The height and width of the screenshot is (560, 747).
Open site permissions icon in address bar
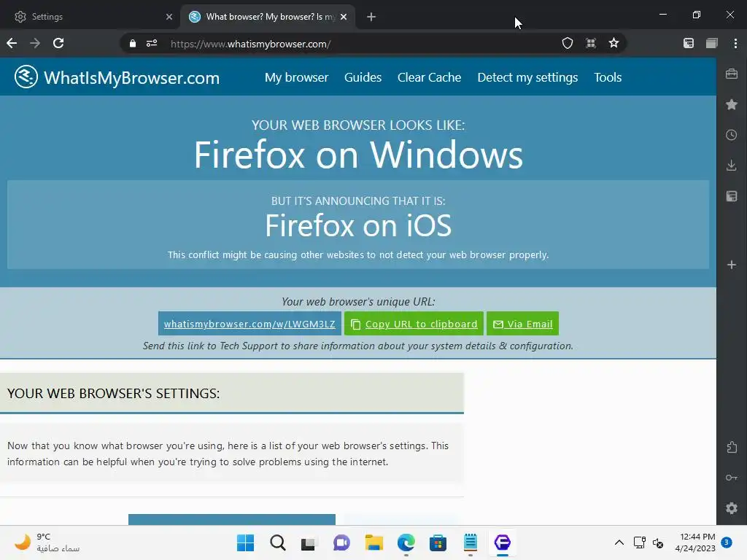(152, 43)
